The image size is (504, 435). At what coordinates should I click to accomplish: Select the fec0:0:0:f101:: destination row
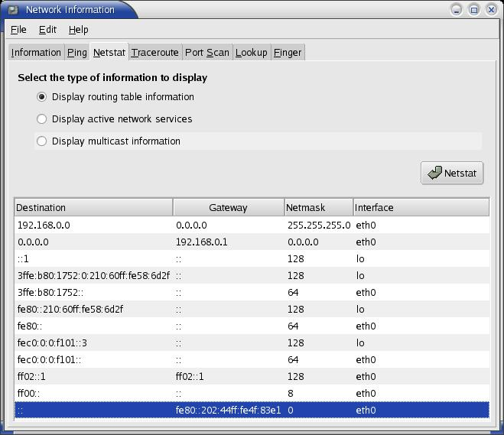(x=252, y=359)
